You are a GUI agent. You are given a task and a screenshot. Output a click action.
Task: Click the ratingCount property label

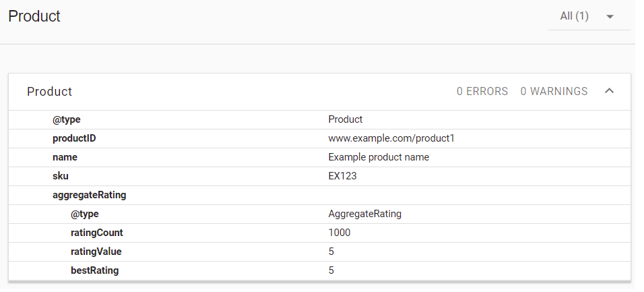97,233
